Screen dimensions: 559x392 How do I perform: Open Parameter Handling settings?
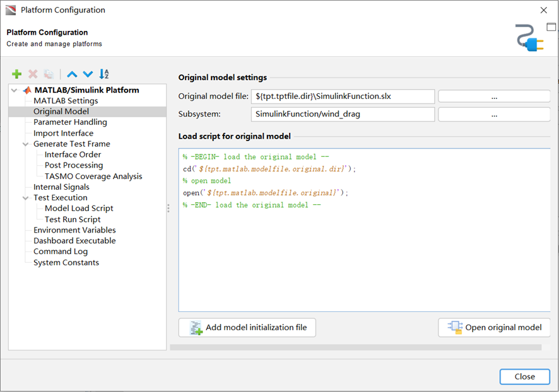coord(70,122)
